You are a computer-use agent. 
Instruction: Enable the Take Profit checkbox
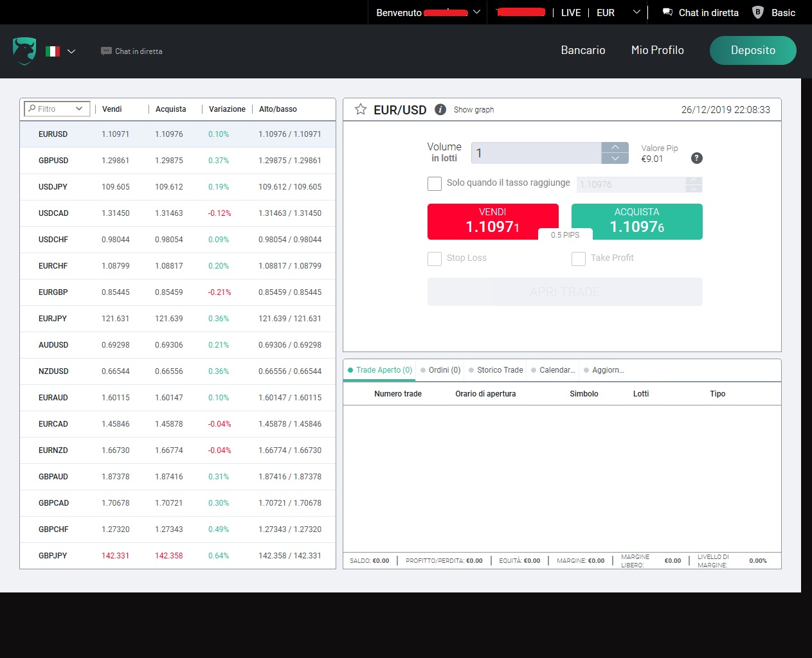(x=579, y=258)
